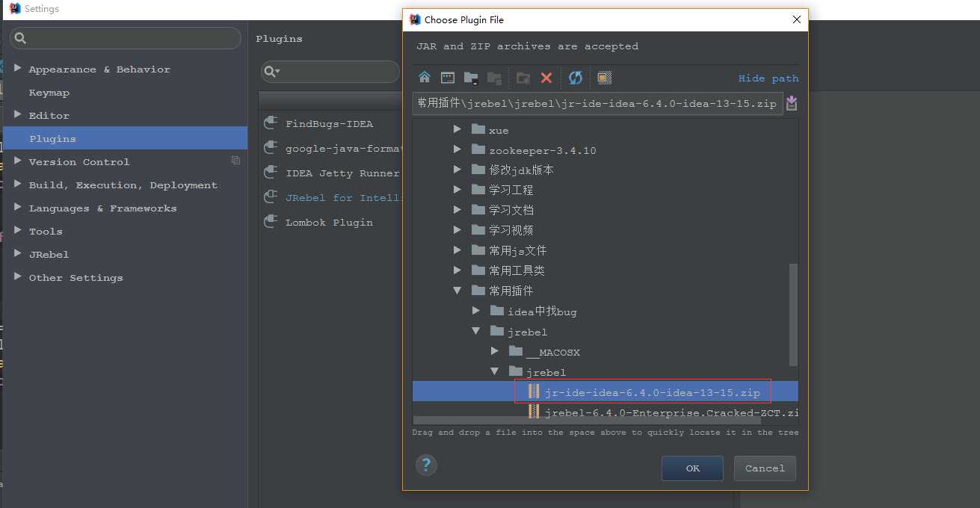Expand the idea中找bug folder

pos(476,311)
